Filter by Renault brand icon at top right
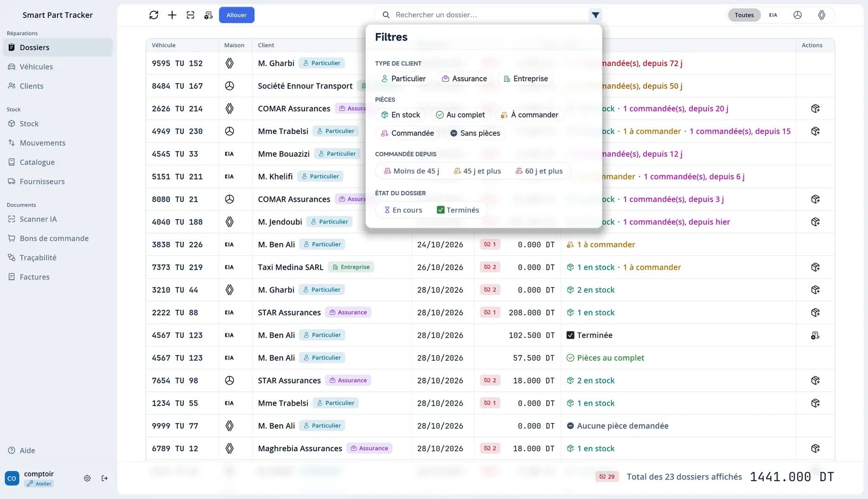 pos(821,15)
